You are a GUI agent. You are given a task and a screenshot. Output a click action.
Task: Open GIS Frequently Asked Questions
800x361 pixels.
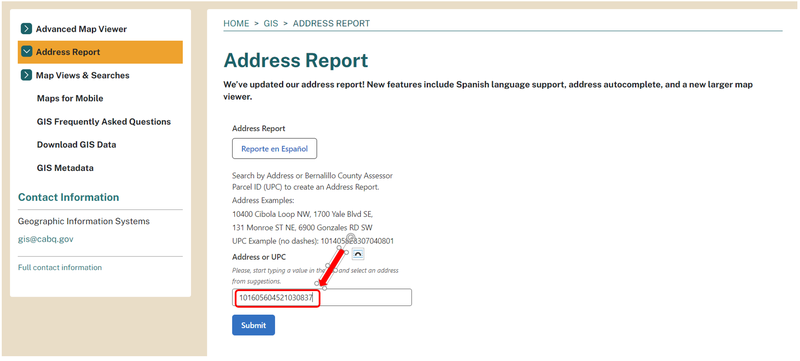[104, 122]
